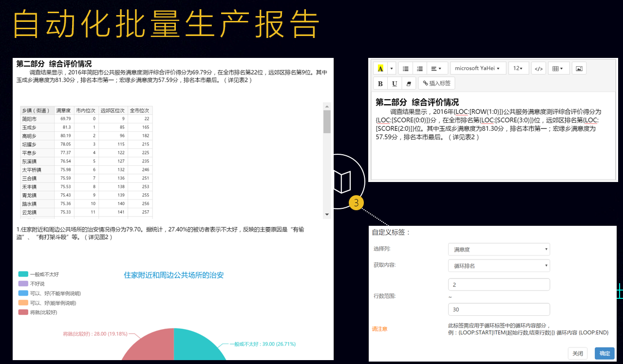Click the insert picture icon

pos(579,69)
